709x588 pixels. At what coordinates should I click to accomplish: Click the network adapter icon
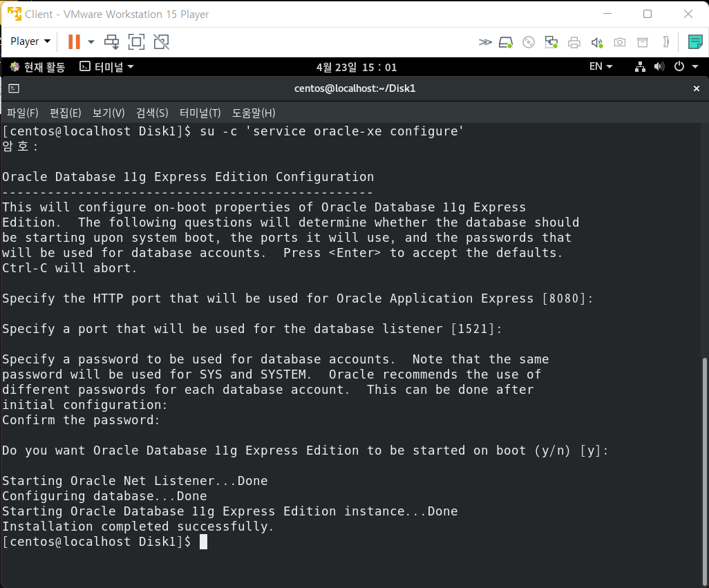point(551,42)
